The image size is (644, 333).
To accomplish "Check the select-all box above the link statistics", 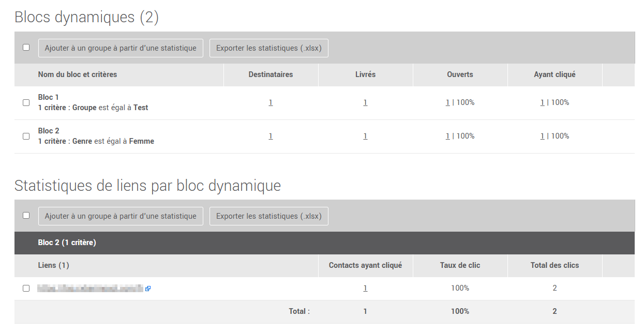I will 26,215.
